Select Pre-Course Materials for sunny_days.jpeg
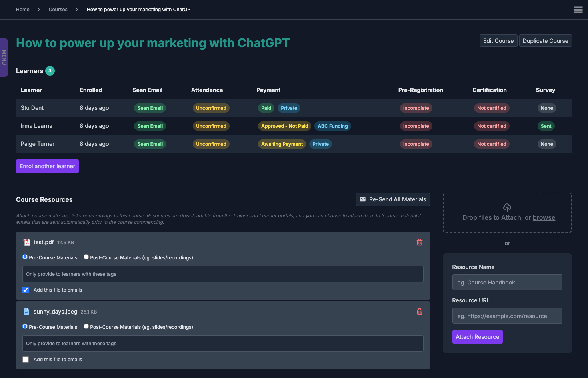The image size is (588, 378). coord(25,326)
